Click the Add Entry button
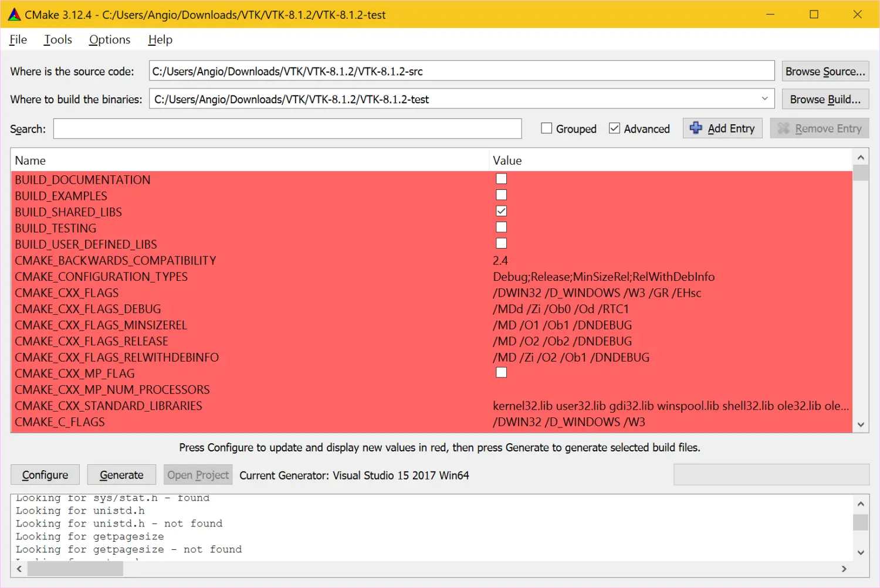This screenshot has height=588, width=880. pyautogui.click(x=722, y=128)
